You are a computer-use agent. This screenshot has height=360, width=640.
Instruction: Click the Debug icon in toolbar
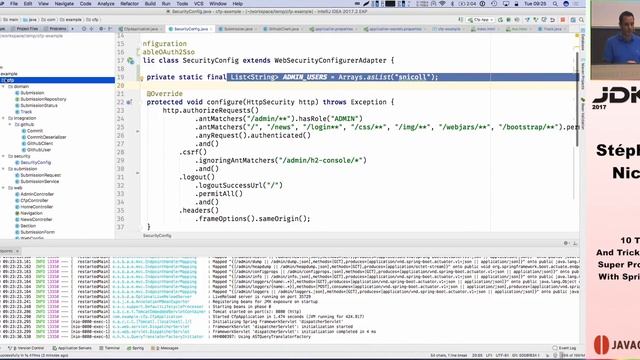coord(509,20)
